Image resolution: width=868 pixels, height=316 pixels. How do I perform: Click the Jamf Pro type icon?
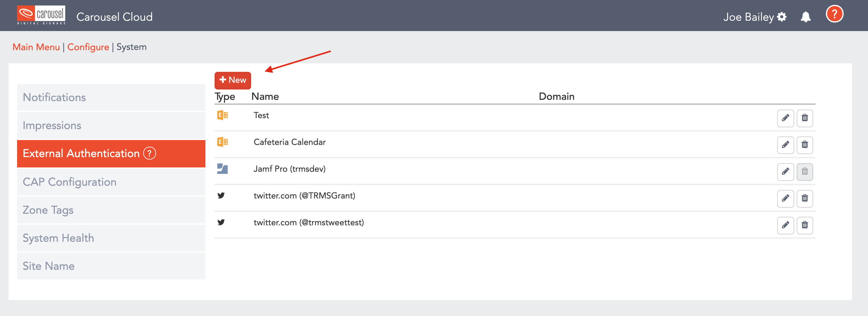click(x=223, y=169)
